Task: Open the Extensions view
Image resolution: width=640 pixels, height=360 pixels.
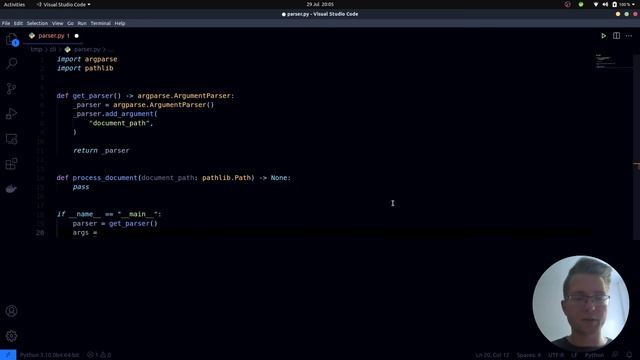Action: [x=11, y=164]
